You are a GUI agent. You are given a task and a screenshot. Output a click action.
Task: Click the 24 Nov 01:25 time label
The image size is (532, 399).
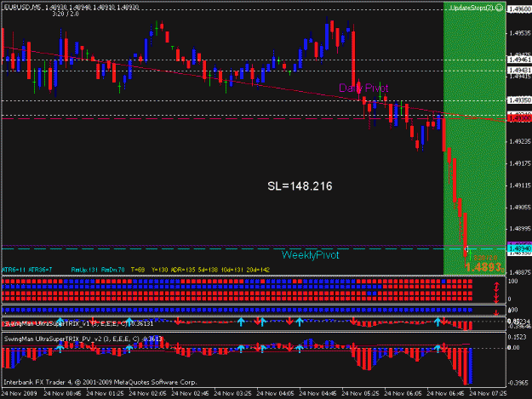pos(105,394)
